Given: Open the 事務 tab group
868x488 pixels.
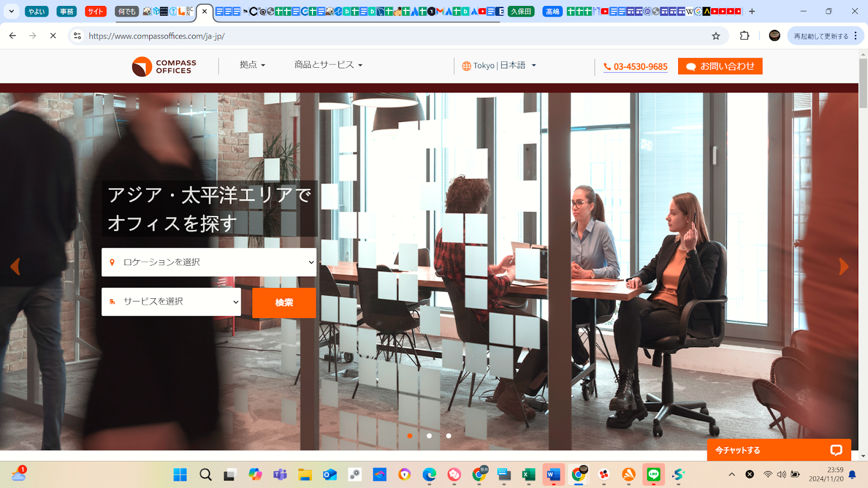Looking at the screenshot, I should pyautogui.click(x=67, y=11).
